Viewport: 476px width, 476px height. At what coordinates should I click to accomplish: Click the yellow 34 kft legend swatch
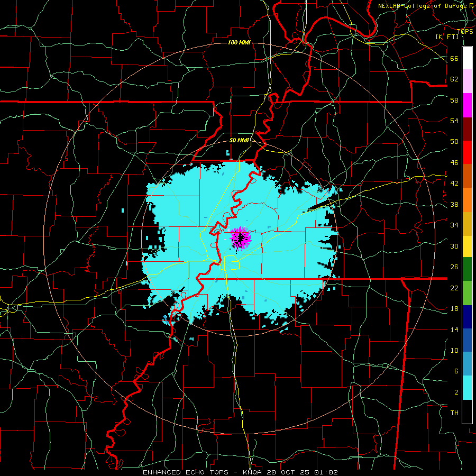(467, 246)
